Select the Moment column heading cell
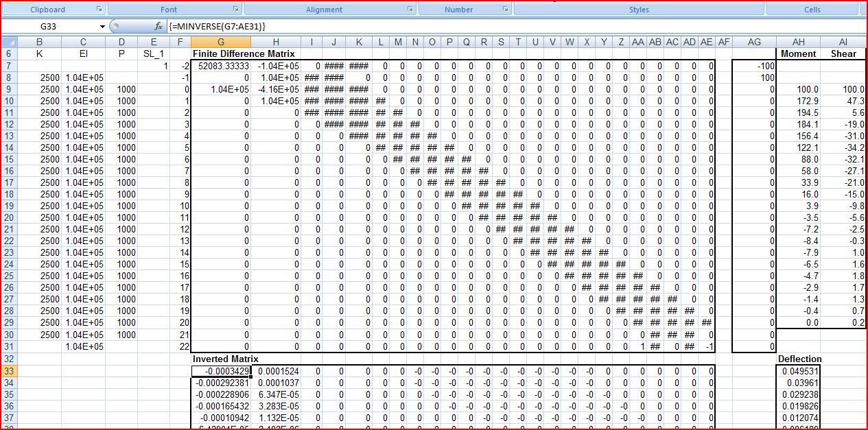The width and height of the screenshot is (868, 430). tap(798, 53)
